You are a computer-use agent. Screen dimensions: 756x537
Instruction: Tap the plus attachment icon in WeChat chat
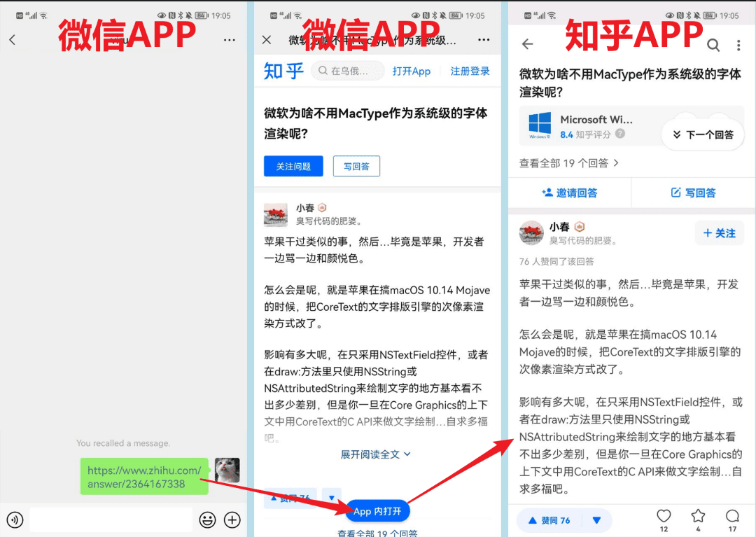pyautogui.click(x=232, y=519)
